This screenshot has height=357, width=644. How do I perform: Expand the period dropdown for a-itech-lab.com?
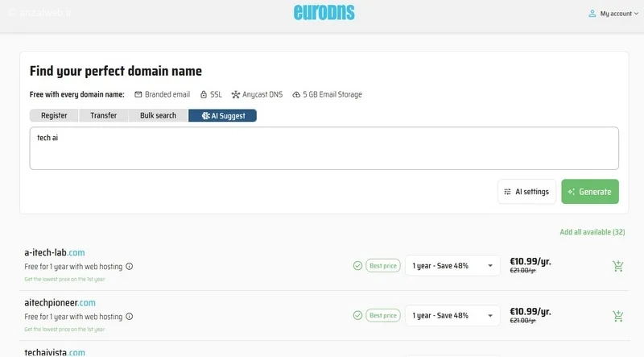tap(452, 266)
